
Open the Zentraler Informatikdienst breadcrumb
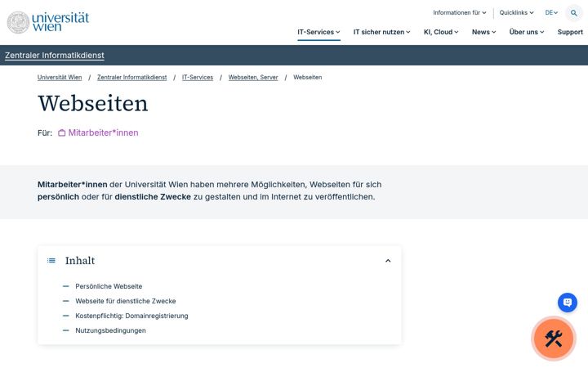coord(132,78)
